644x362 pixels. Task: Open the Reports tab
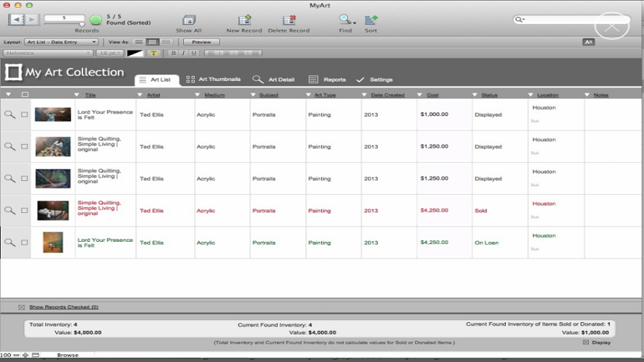tap(327, 80)
